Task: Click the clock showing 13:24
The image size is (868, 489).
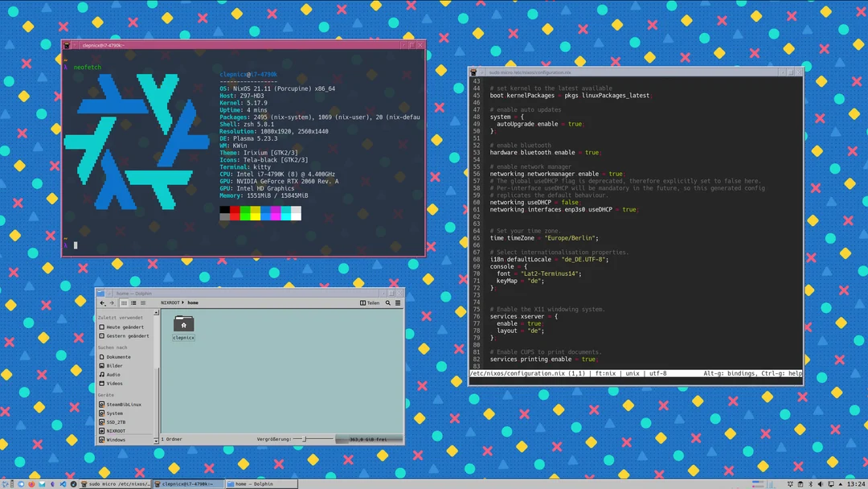Action: [857, 483]
